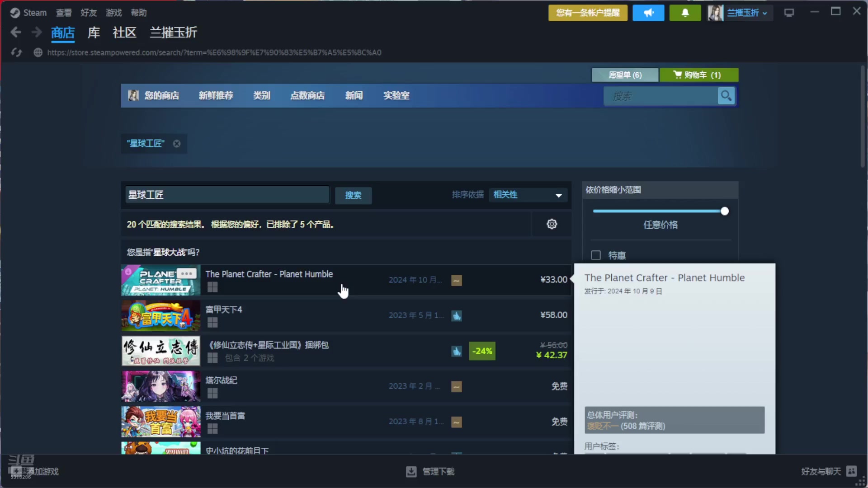Open the Steam menu

(35, 13)
